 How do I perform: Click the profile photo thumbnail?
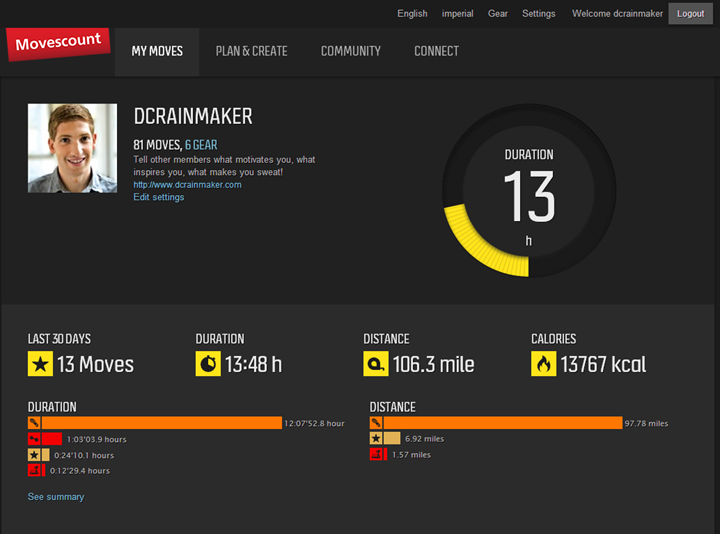(x=72, y=148)
